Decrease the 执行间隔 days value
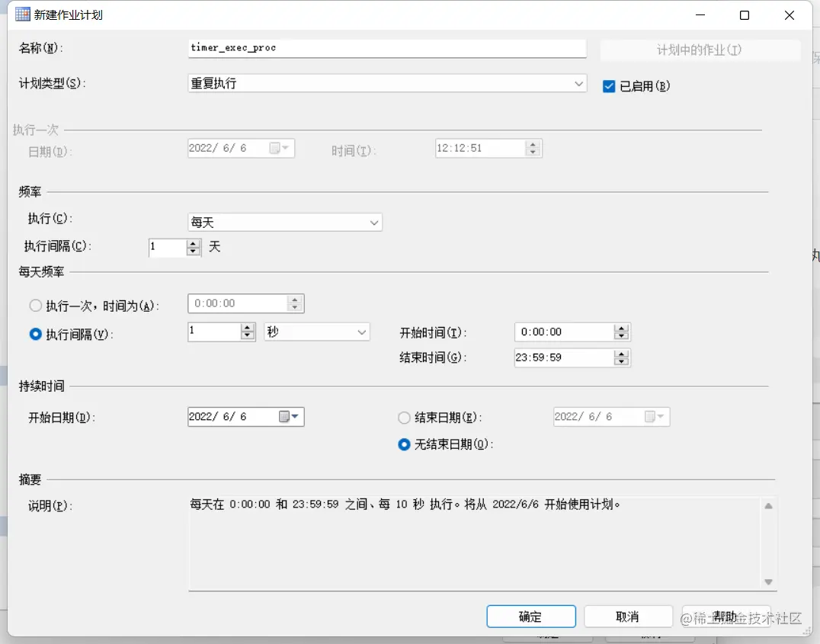This screenshot has width=820, height=644. (x=194, y=251)
